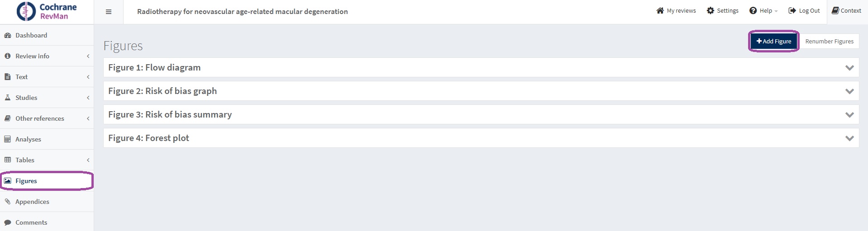Screen dimensions: 868x231
Task: Click the Add Figure button
Action: click(774, 41)
